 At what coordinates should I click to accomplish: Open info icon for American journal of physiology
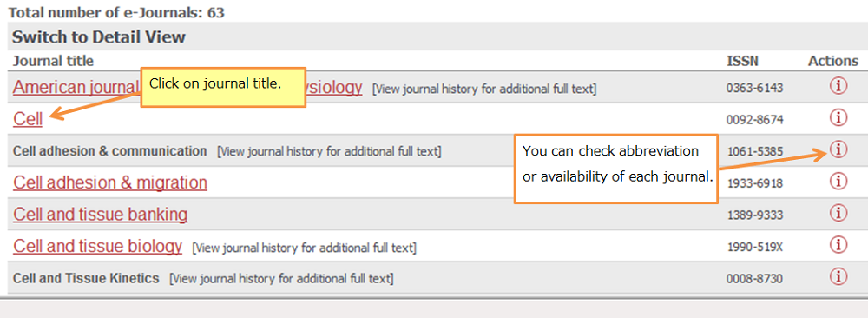[838, 86]
